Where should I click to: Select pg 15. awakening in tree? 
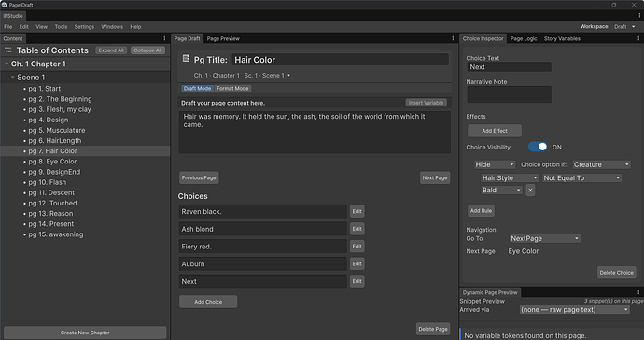click(x=85, y=234)
